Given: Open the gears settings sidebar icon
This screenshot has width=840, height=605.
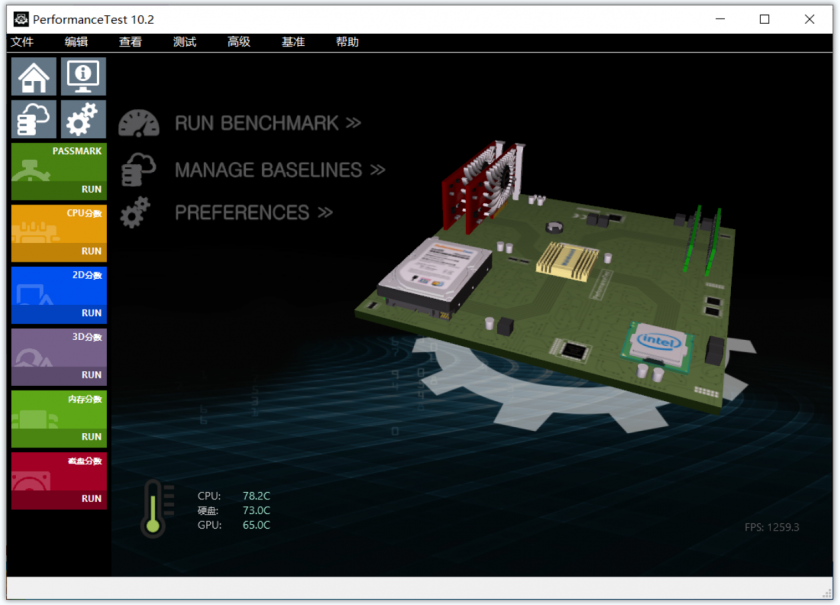Looking at the screenshot, I should 83,119.
